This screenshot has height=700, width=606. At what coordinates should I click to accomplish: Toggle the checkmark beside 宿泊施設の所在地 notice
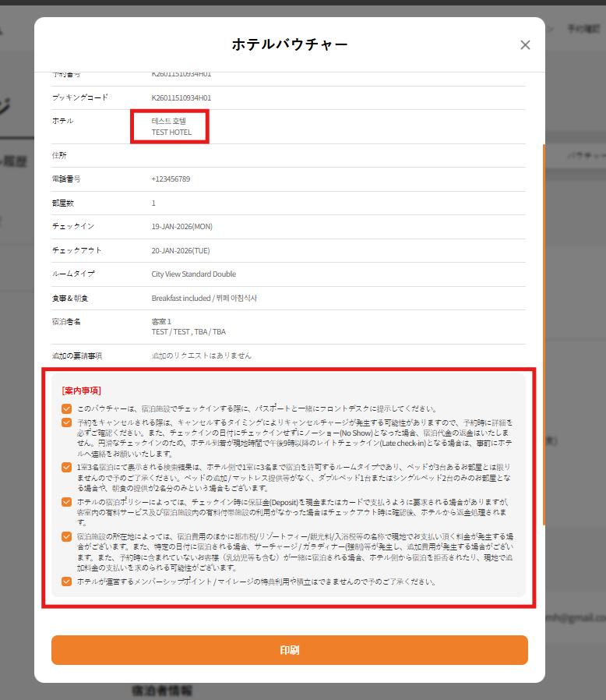(66, 536)
